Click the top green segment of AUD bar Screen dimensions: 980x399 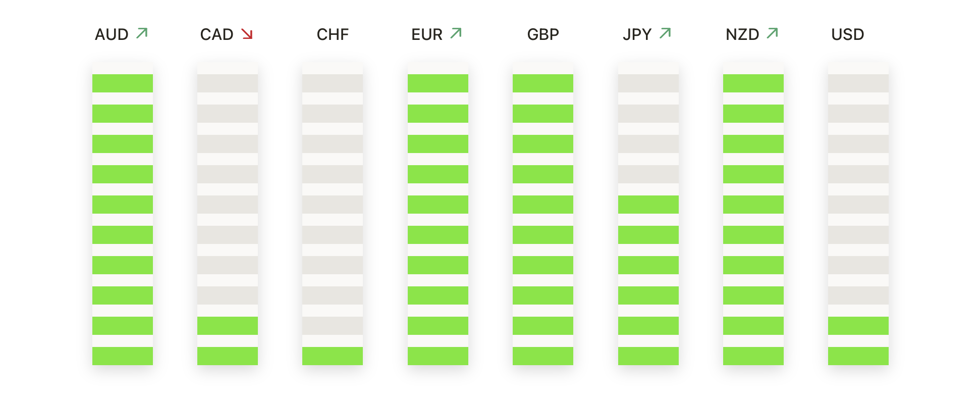pos(123,83)
